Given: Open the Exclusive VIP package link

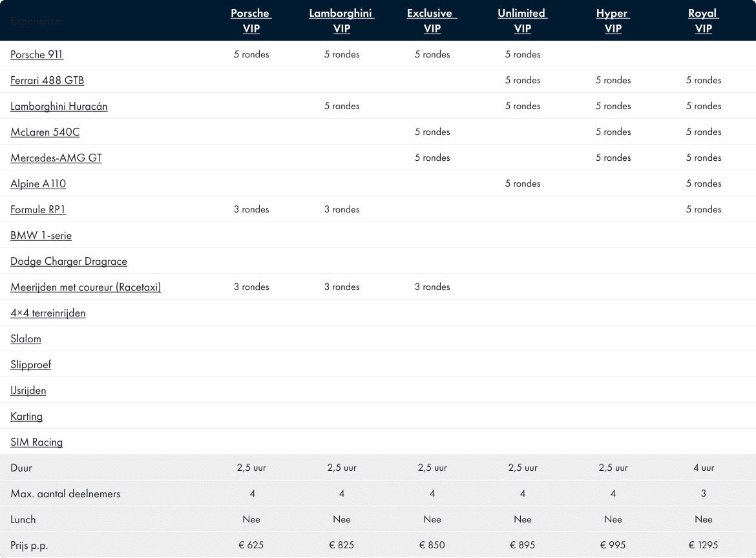Looking at the screenshot, I should pos(432,21).
